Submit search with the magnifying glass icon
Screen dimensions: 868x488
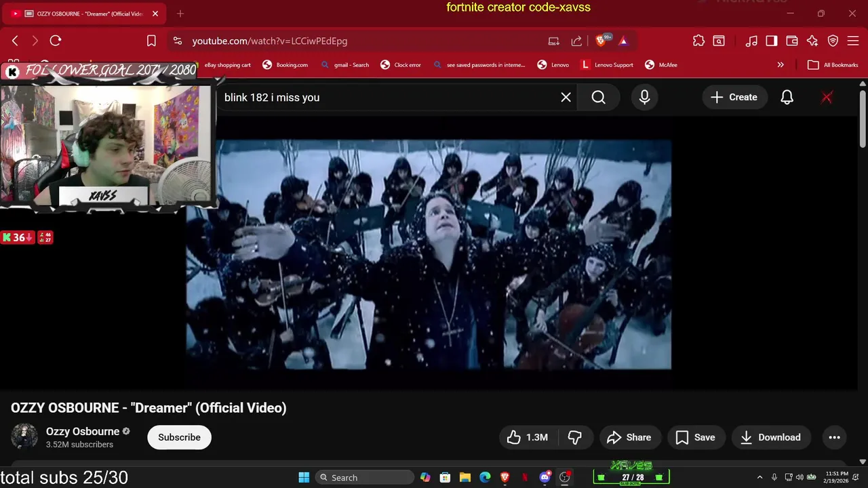point(598,98)
